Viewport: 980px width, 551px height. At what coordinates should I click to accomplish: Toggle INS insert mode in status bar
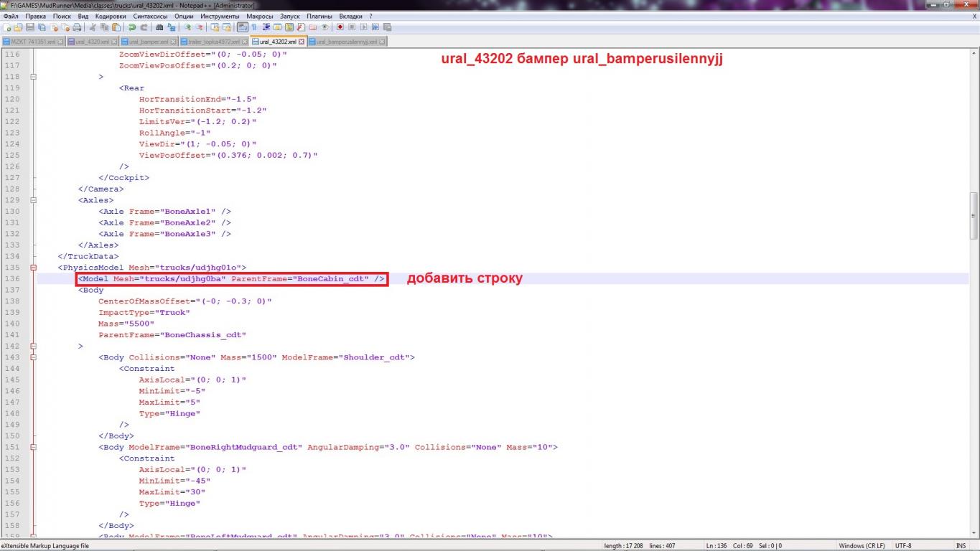[x=961, y=546]
